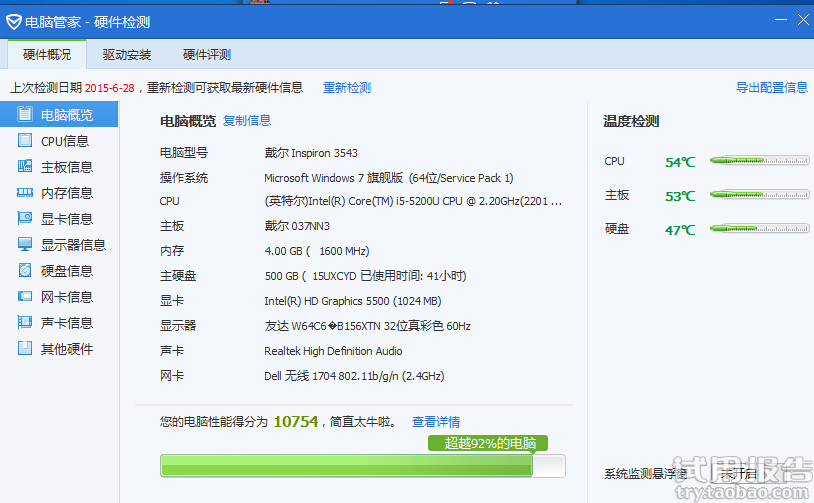
Task: Switch to the 硬件概况 tab
Action: point(47,55)
